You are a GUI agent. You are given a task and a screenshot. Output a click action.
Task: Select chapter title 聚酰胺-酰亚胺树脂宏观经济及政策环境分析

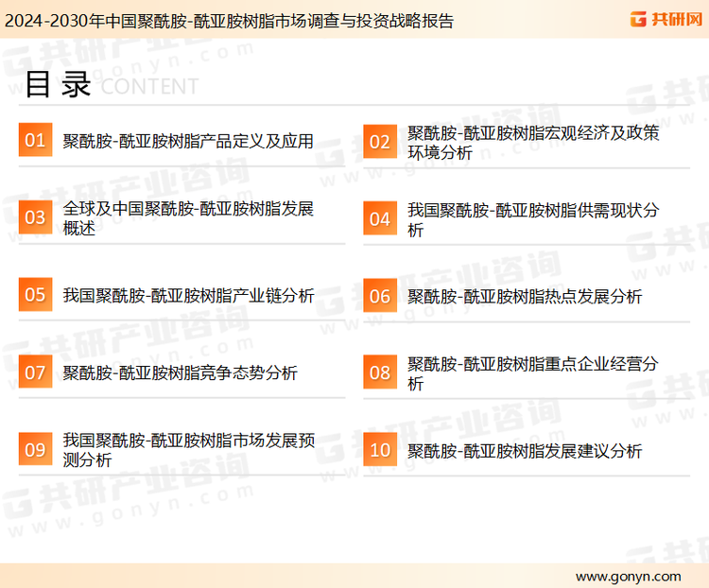pos(533,143)
